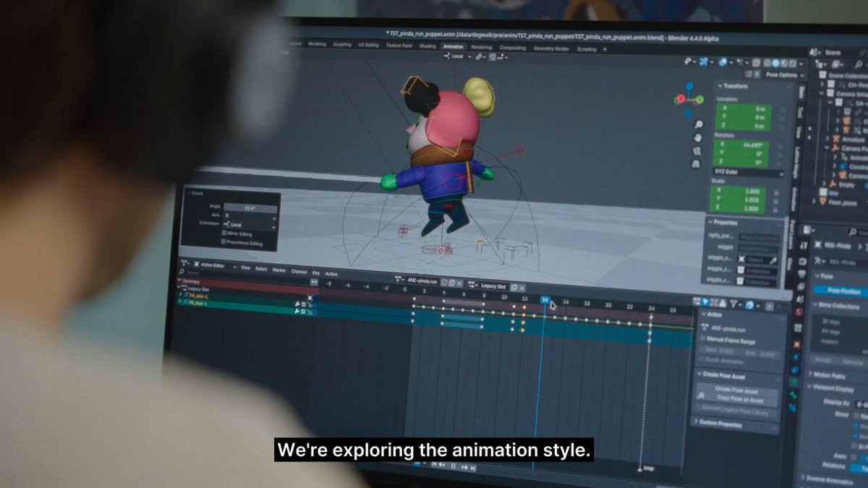Open the UV Editing workspace tab
The width and height of the screenshot is (868, 488).
tap(367, 45)
